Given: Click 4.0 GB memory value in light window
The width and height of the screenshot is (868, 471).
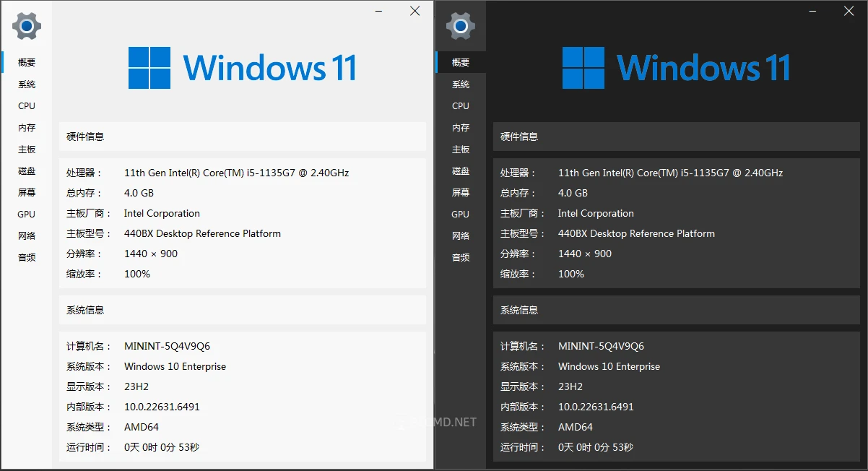Looking at the screenshot, I should point(139,194).
